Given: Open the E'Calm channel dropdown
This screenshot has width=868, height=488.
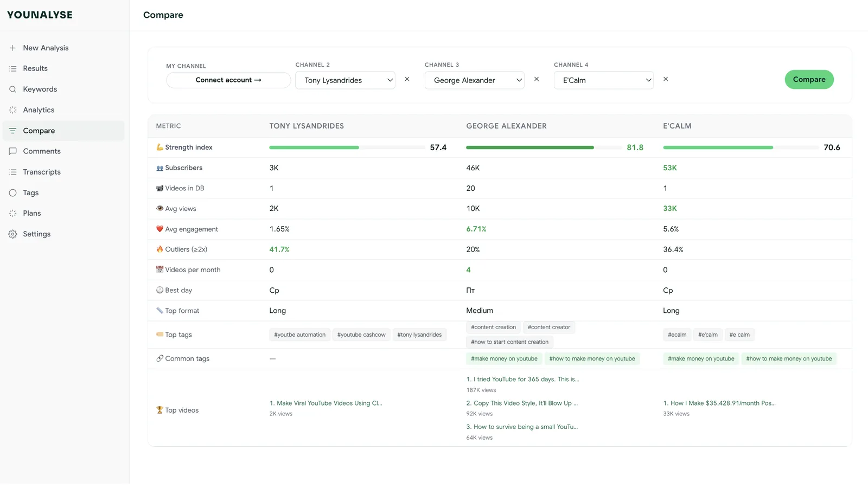Looking at the screenshot, I should [x=603, y=80].
